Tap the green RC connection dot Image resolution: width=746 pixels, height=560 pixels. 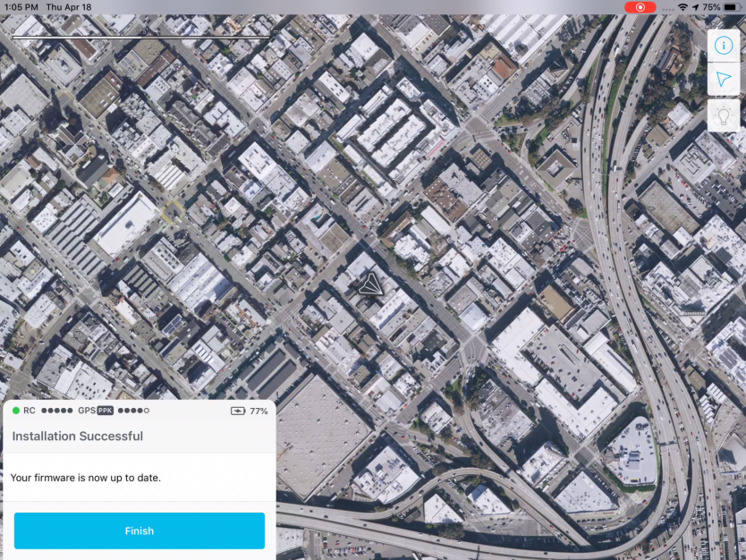[x=16, y=410]
